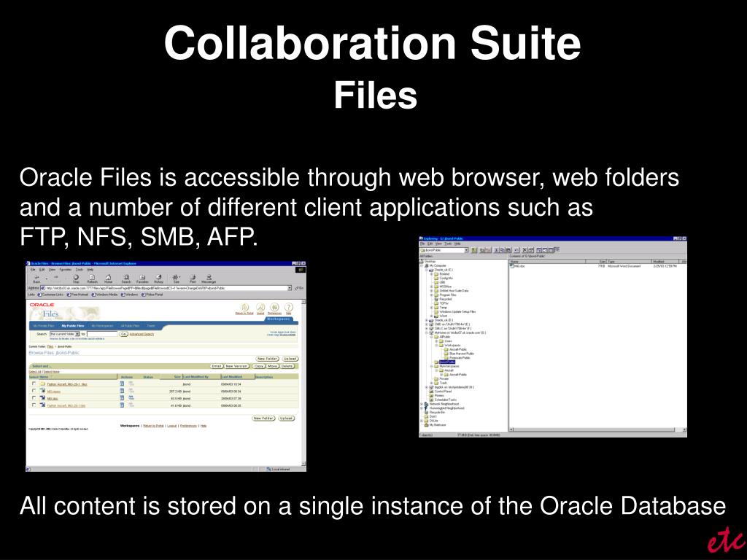Switch to Details view icon in Explorer toolbar
Screen dimensions: 747x560
click(x=557, y=250)
